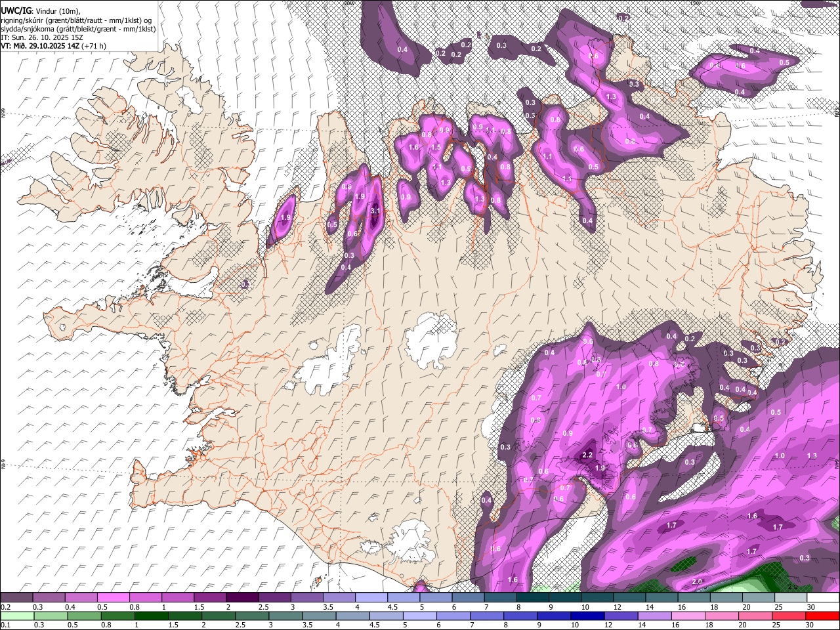Click the "slydda/snjókoma" description line
Screen dimensions: 840x630
click(x=78, y=30)
